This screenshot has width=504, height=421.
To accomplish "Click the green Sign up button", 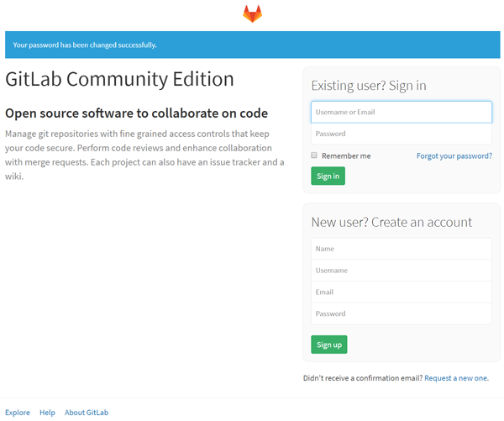I will pyautogui.click(x=328, y=345).
